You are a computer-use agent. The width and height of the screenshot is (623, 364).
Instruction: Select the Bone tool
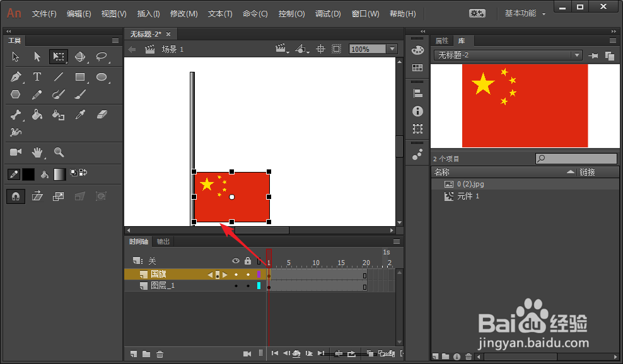coord(16,115)
